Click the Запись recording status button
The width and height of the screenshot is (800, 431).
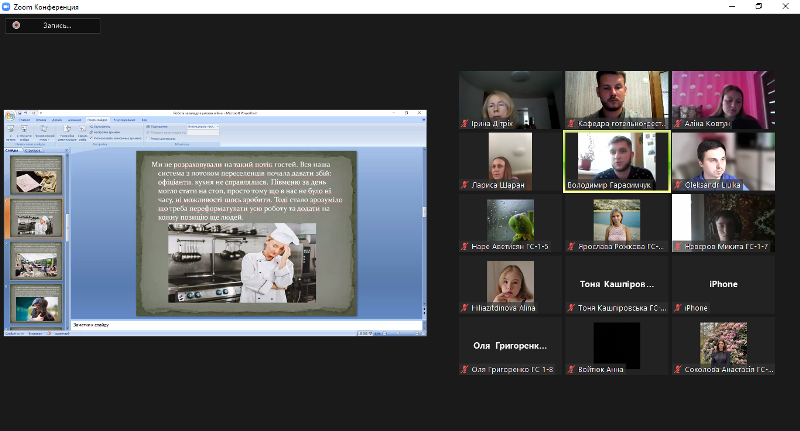[52, 26]
